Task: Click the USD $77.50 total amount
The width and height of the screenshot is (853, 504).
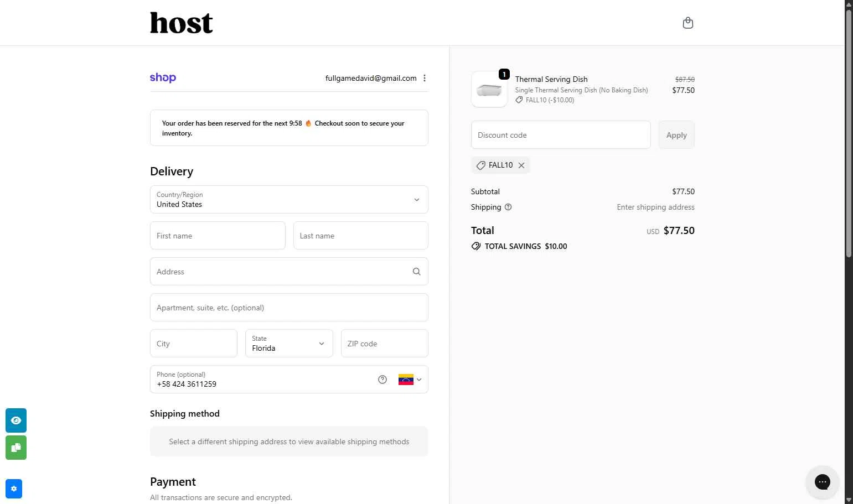Action: 670,231
